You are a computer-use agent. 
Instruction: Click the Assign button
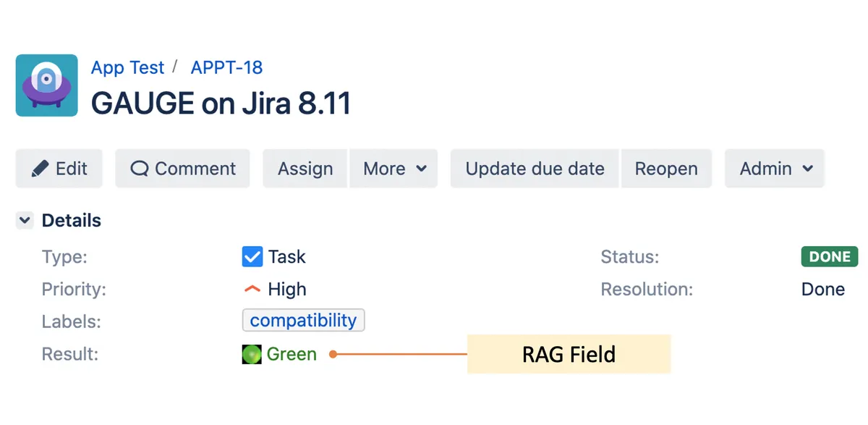coord(306,169)
